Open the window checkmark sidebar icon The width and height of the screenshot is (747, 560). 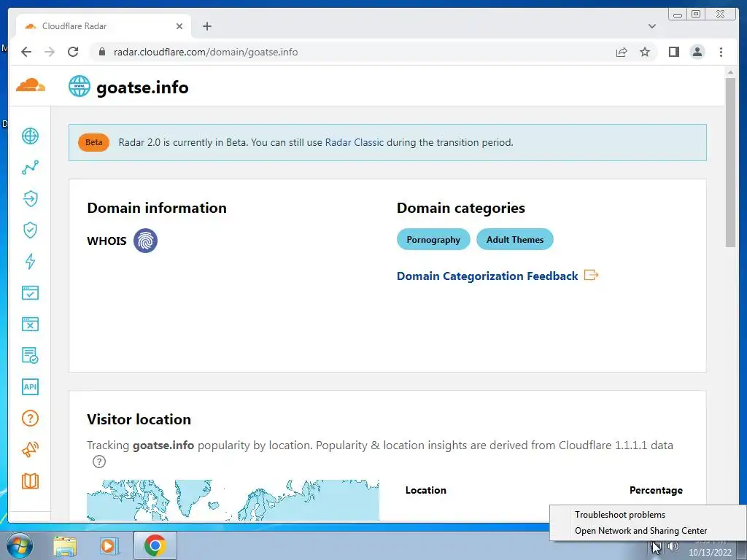[30, 293]
